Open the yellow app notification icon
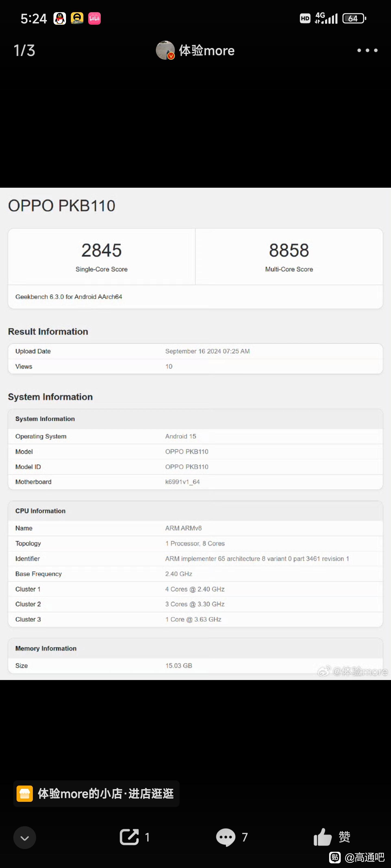 pos(77,18)
